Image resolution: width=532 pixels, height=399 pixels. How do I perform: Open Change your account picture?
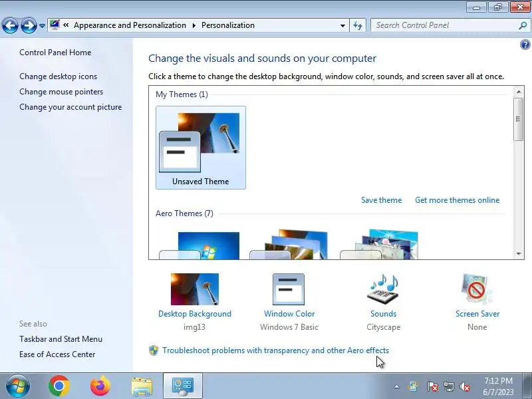(x=70, y=107)
